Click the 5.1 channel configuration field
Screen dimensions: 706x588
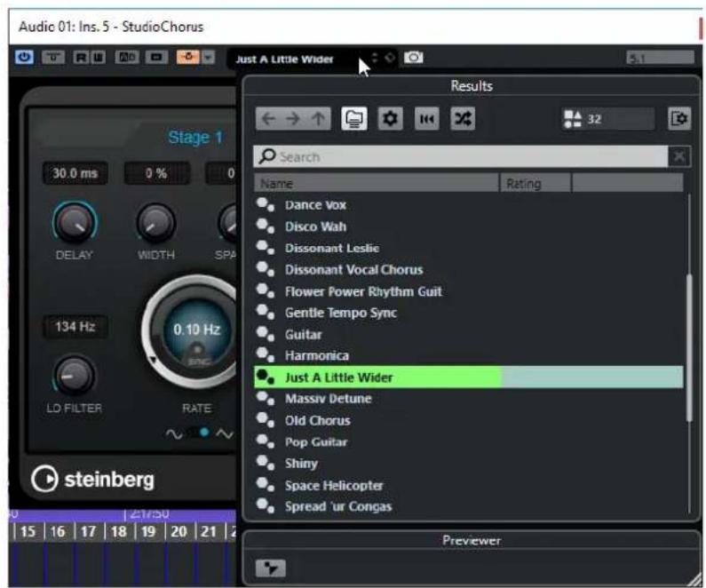point(660,58)
